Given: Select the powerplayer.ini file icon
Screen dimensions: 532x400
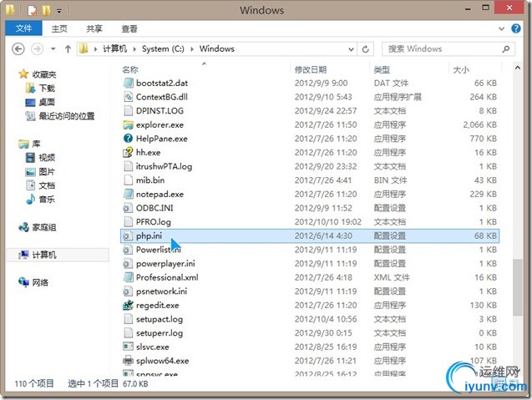Looking at the screenshot, I should point(128,263).
